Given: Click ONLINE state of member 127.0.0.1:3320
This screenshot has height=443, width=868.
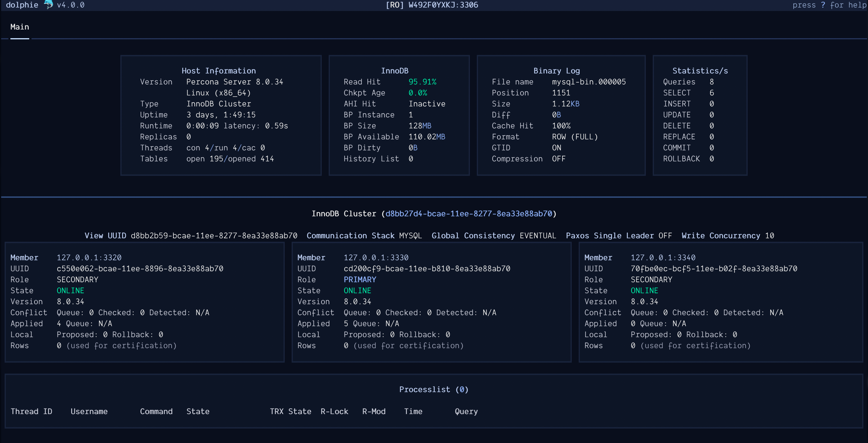Looking at the screenshot, I should click(70, 290).
